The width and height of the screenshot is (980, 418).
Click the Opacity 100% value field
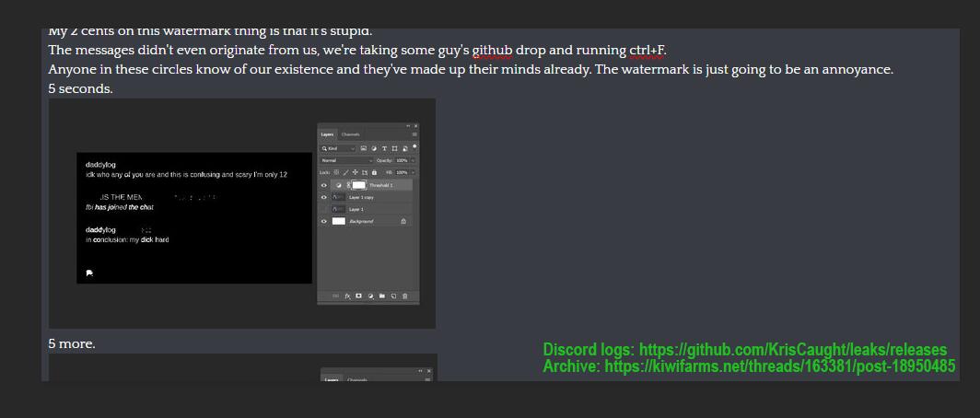pyautogui.click(x=402, y=160)
